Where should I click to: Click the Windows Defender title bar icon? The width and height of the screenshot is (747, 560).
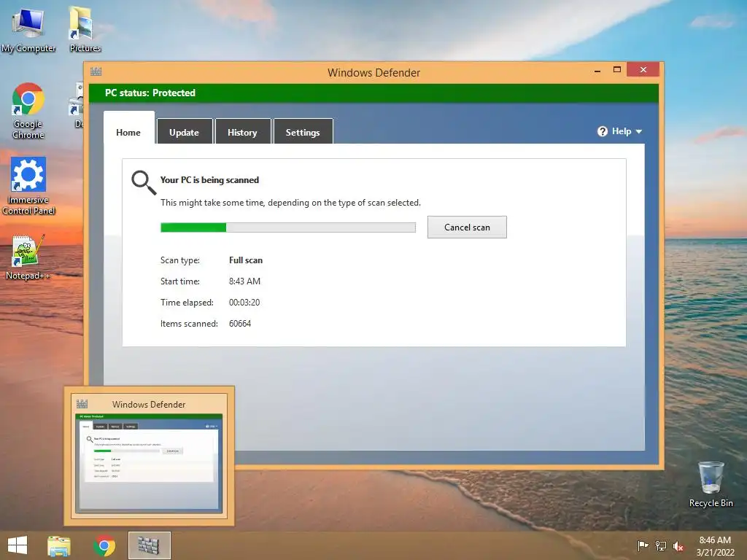click(x=96, y=72)
